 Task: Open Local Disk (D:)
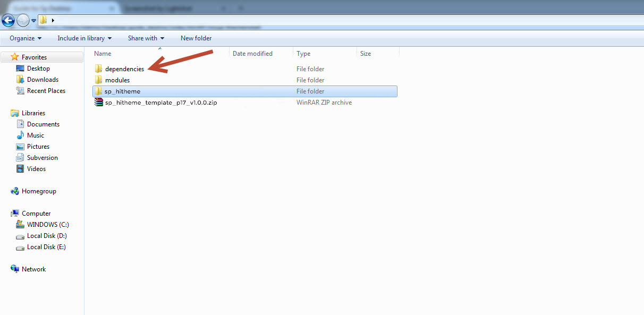point(47,236)
